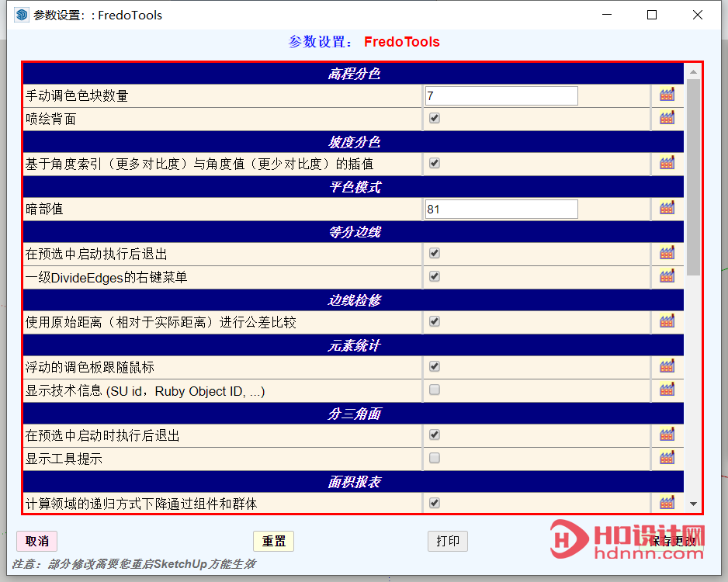Click the 注意 restart SketchUp note

click(133, 564)
